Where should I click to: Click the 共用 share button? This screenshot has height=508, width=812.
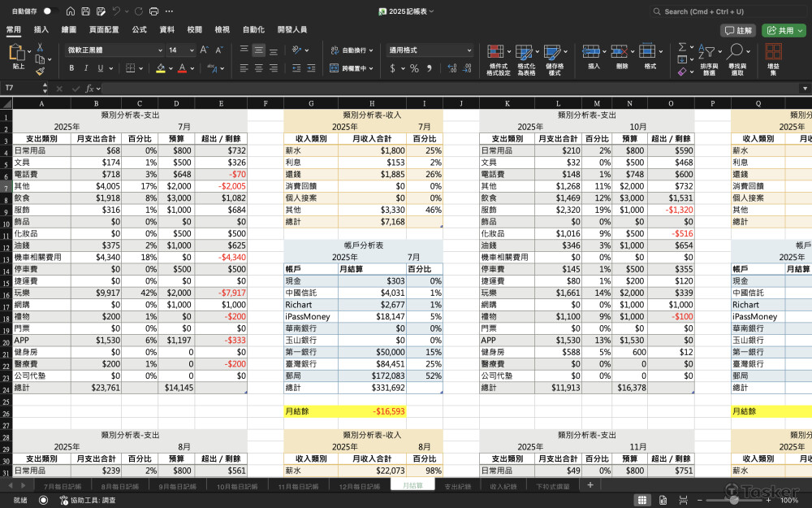coord(784,30)
